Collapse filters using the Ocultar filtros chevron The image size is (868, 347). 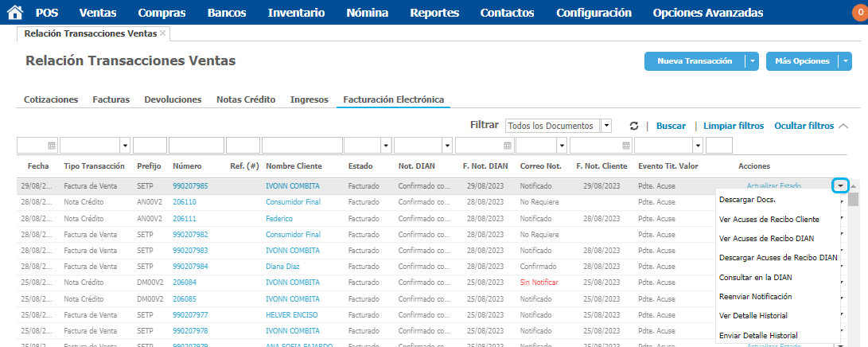coord(843,126)
